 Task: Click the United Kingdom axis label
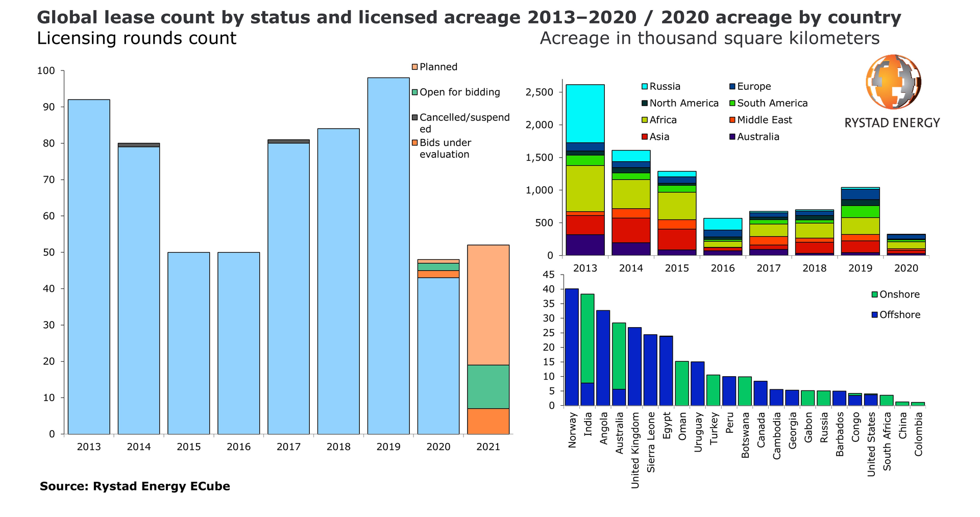(x=635, y=451)
